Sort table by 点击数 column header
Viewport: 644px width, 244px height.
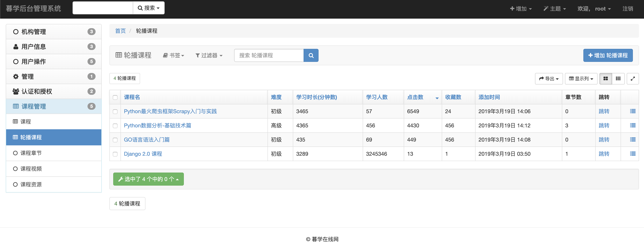(x=415, y=97)
